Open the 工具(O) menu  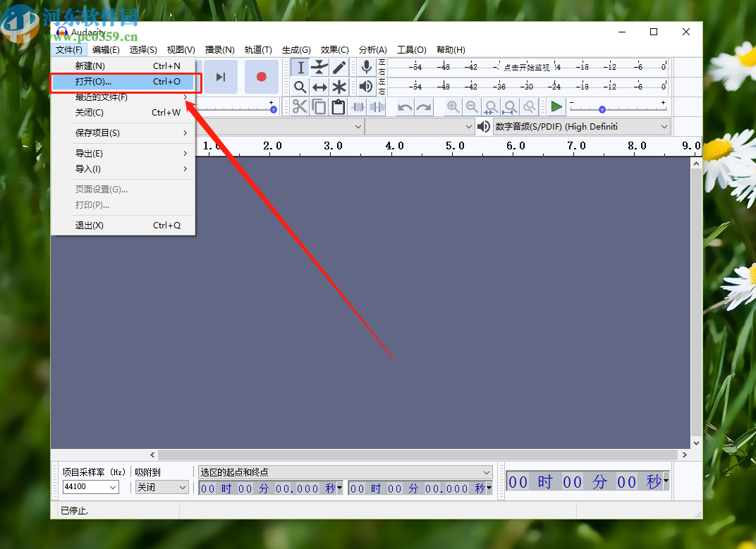point(412,49)
